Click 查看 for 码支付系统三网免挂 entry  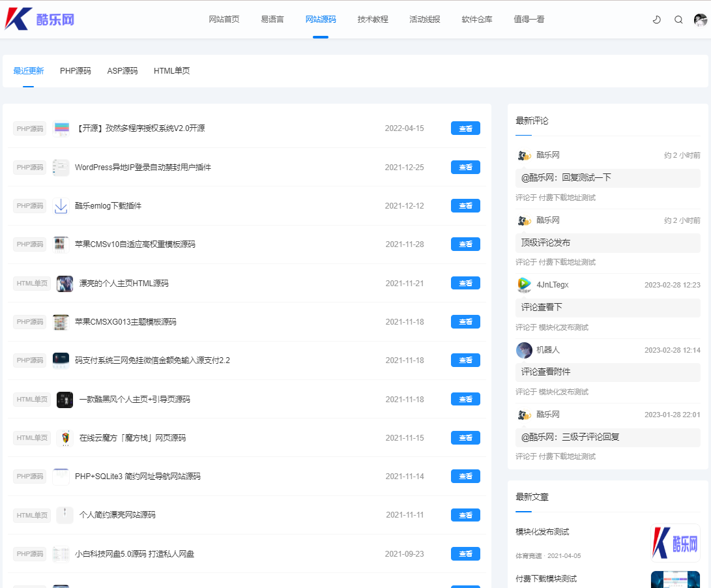pyautogui.click(x=466, y=360)
